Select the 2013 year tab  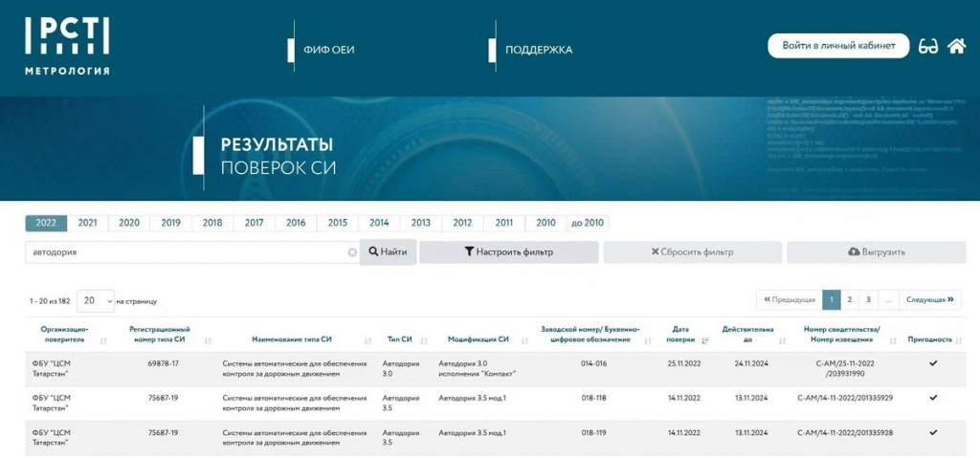(x=421, y=223)
